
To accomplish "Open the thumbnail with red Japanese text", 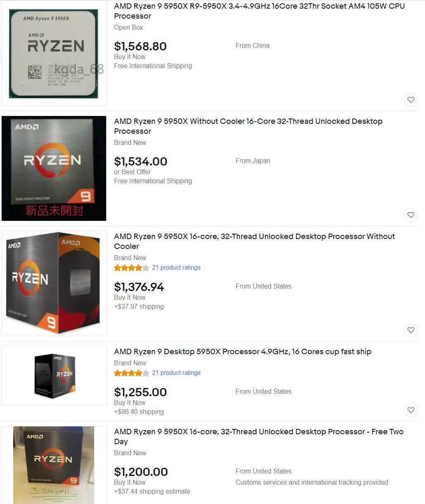I will 54,168.
